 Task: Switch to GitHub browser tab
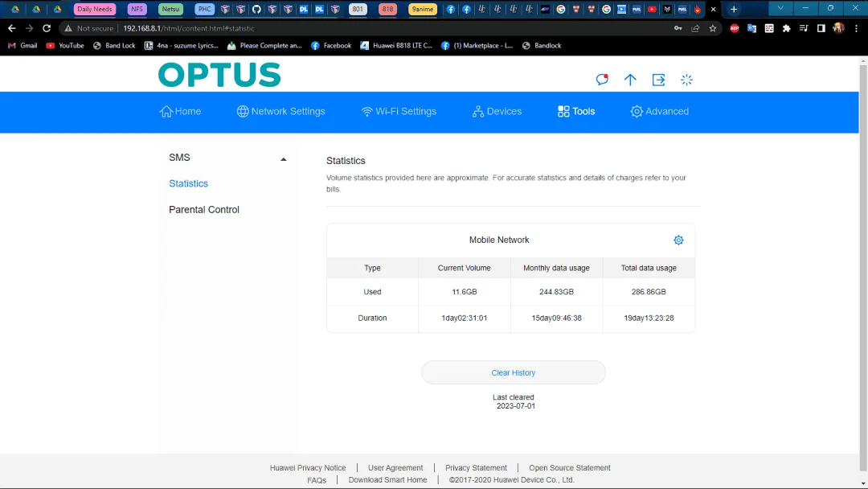pos(256,9)
